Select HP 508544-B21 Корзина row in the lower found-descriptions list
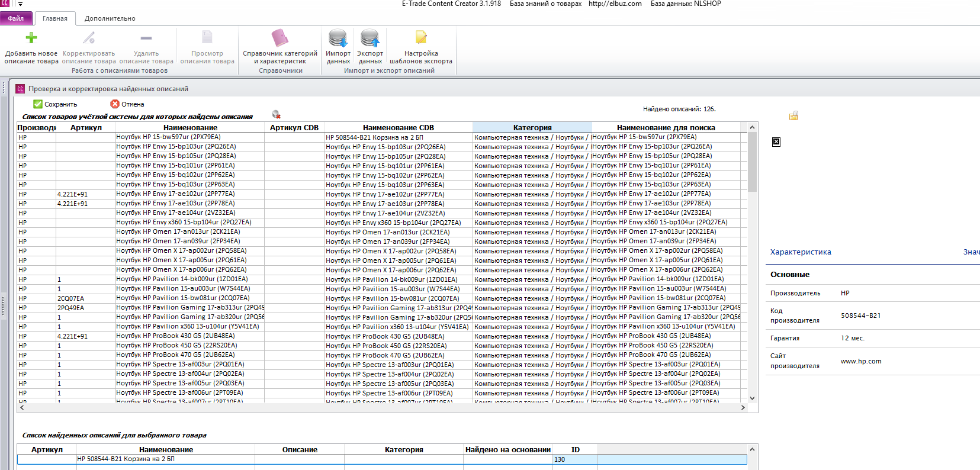Screen dimensions: 980x470 [382, 459]
